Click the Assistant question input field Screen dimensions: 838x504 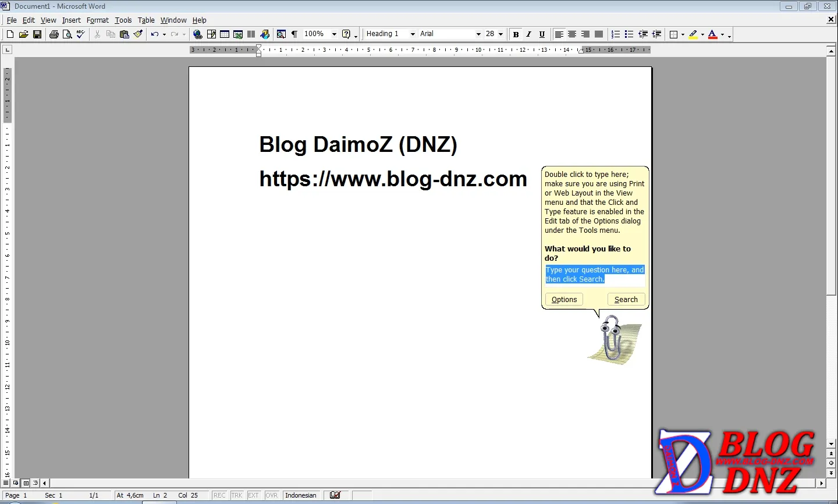pos(595,275)
